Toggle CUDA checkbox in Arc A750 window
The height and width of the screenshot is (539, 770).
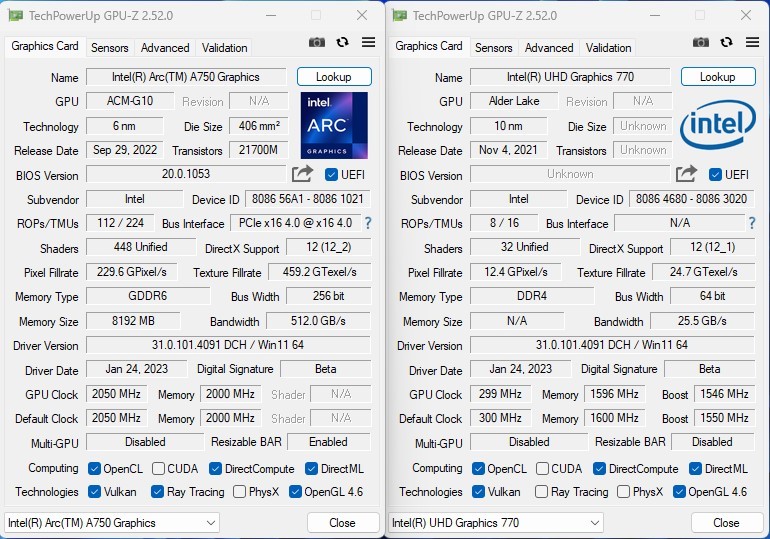[x=158, y=469]
